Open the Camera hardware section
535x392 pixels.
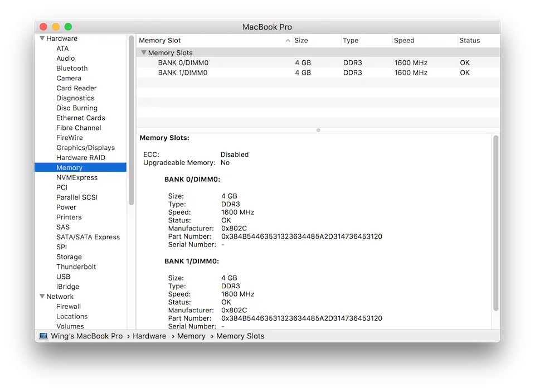[x=69, y=78]
